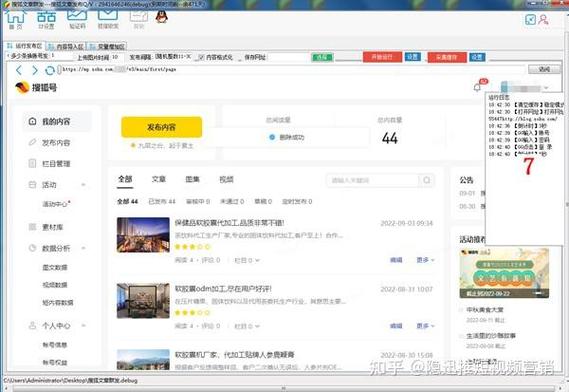Filter list by 已发布 44
This screenshot has width=569, height=392.
(162, 201)
